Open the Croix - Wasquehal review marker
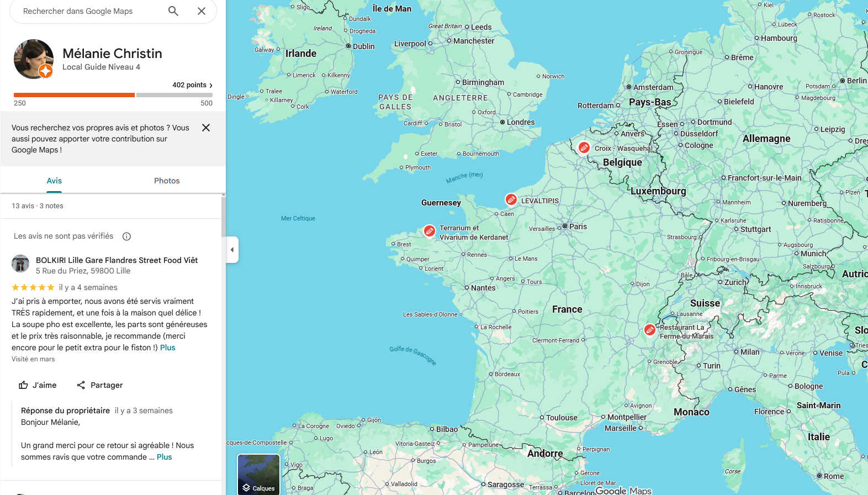Image resolution: width=868 pixels, height=495 pixels. [584, 148]
